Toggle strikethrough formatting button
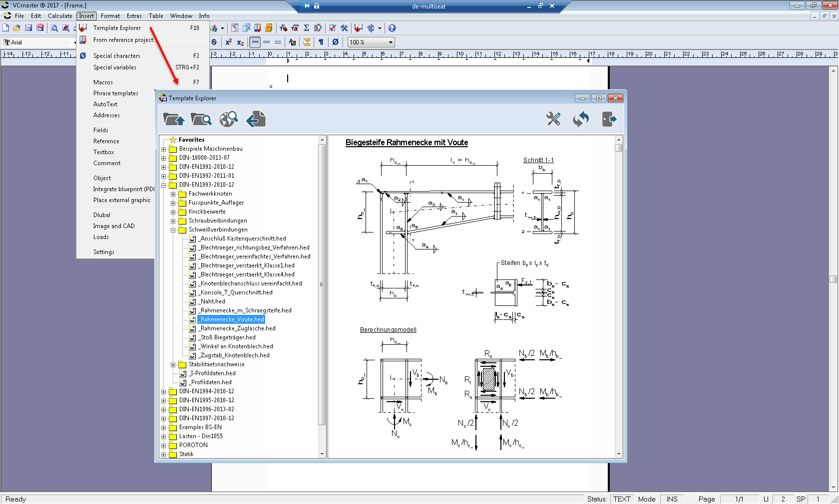Viewport: 839px width, 504px height. (x=214, y=42)
